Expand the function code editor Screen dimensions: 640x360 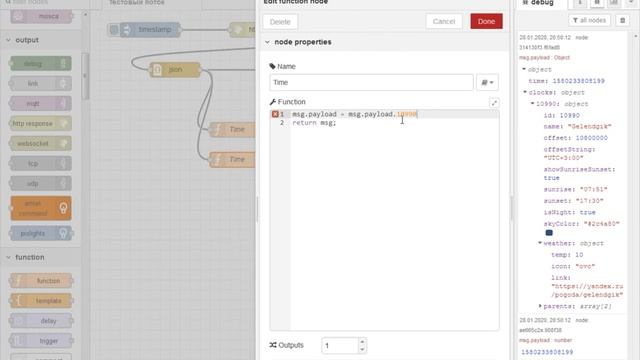[x=494, y=103]
